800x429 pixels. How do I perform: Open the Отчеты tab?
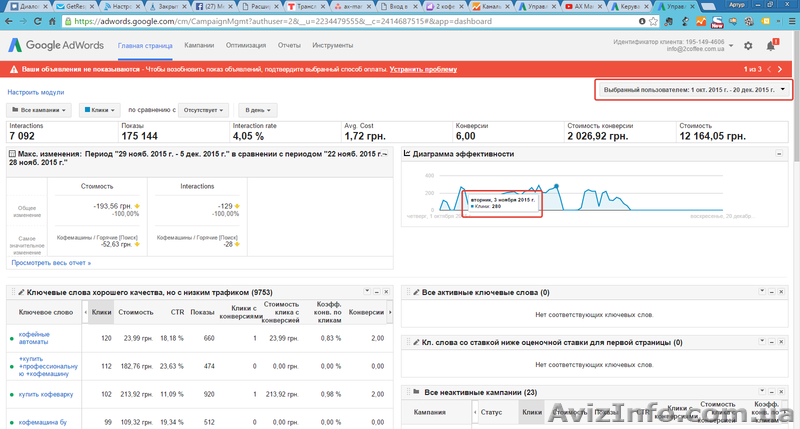tap(290, 45)
